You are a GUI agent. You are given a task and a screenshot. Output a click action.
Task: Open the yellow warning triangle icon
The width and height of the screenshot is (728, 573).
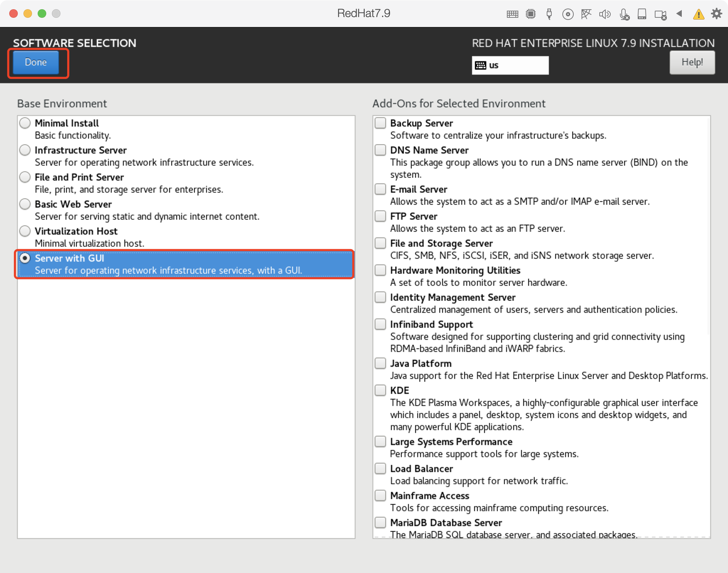coord(698,14)
